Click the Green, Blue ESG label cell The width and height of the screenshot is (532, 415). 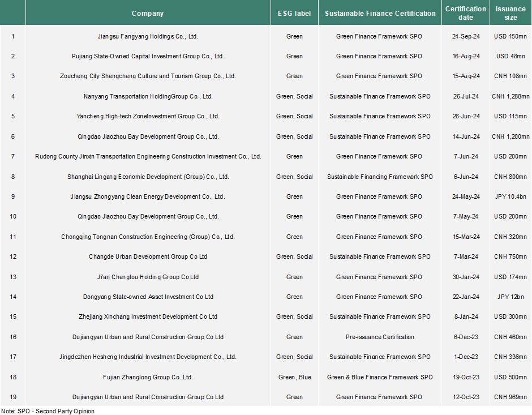[294, 377]
